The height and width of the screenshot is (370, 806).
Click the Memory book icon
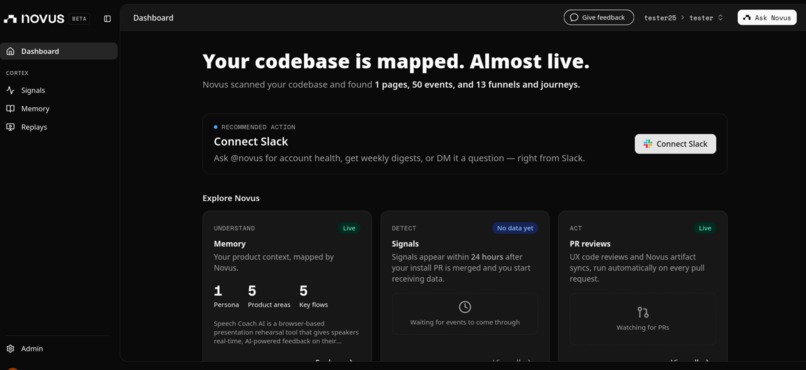point(10,109)
